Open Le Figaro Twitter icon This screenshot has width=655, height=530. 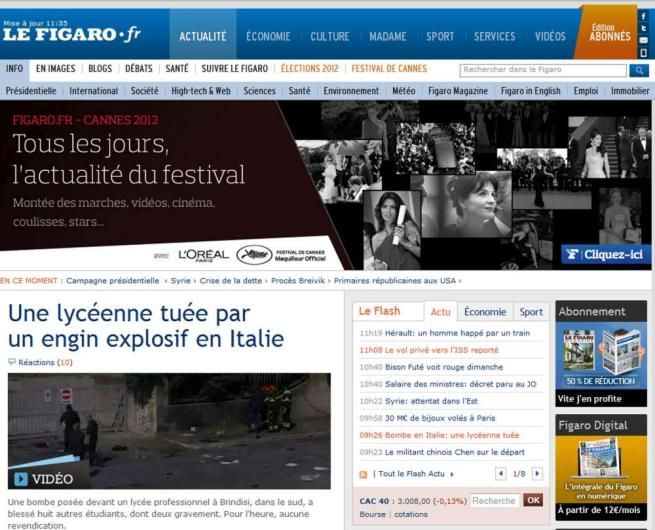(643, 28)
